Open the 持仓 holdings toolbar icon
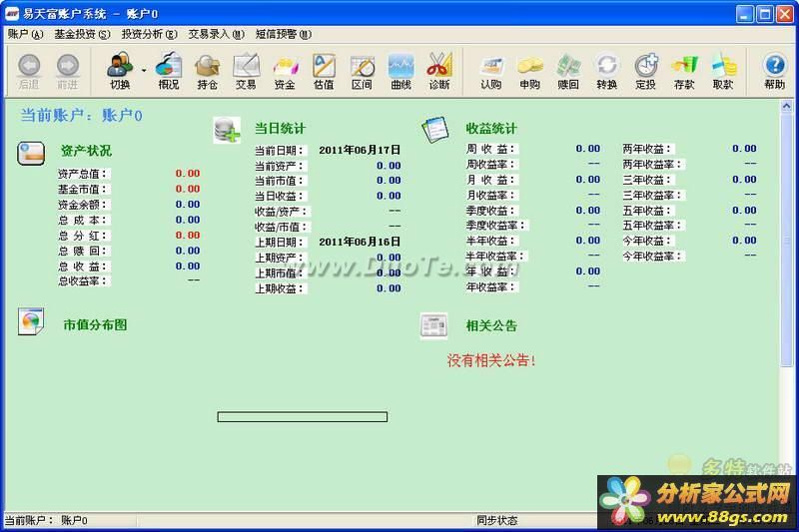799x532 pixels. pyautogui.click(x=208, y=71)
